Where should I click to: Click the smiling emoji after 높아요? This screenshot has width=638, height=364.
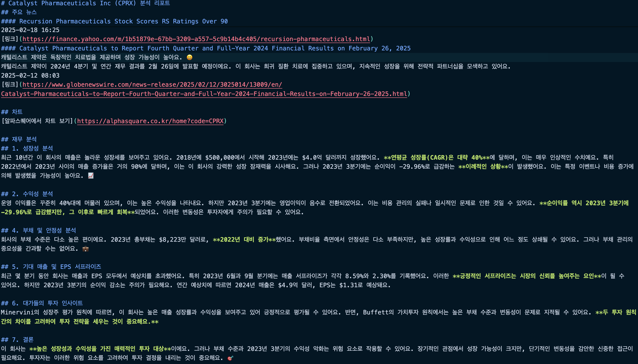pos(190,57)
